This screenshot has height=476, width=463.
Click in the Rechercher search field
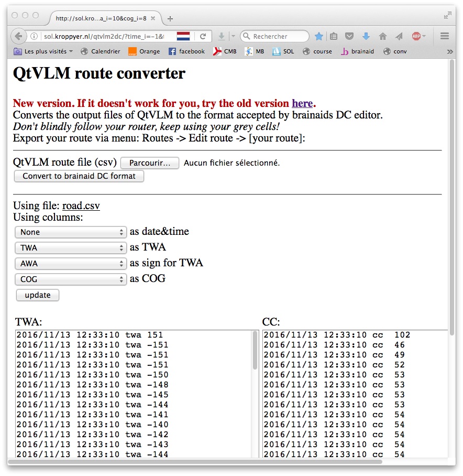point(278,36)
